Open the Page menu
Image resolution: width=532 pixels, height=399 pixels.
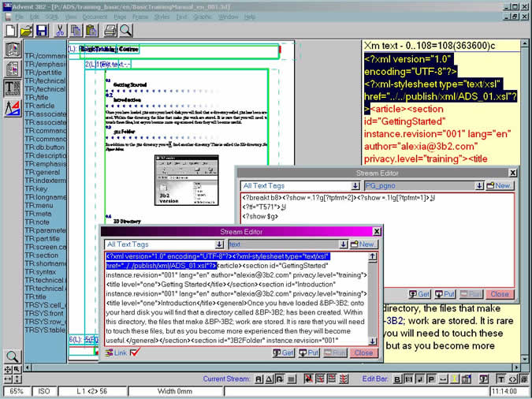pyautogui.click(x=120, y=17)
